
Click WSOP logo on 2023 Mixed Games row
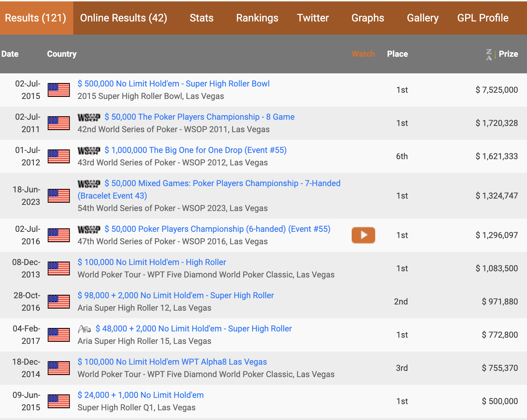[x=89, y=184]
